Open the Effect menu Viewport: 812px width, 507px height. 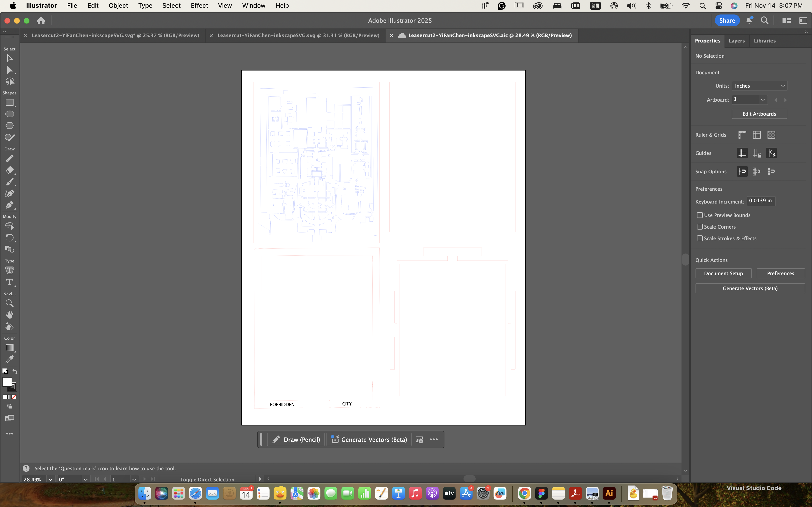(x=199, y=6)
